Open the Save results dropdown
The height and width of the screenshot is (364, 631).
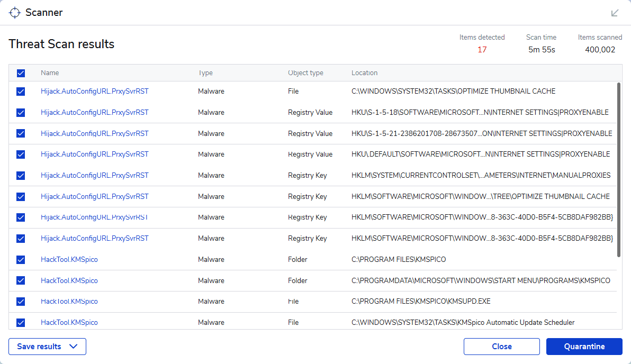coord(47,347)
